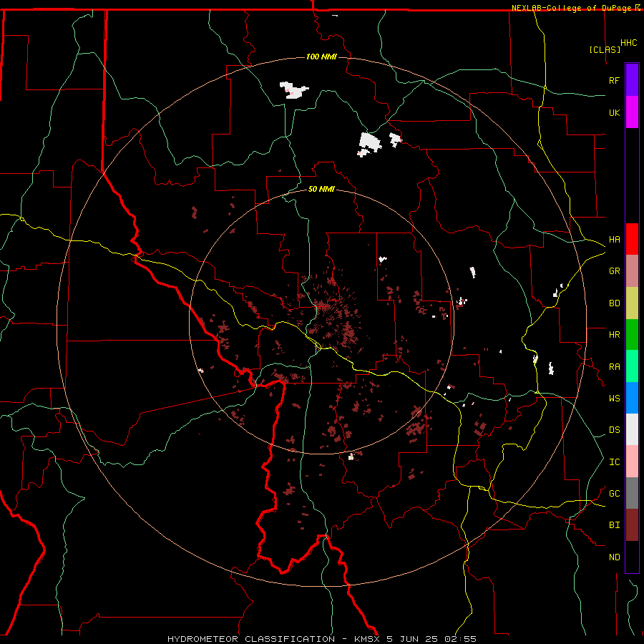Click the GC legend label
This screenshot has height=644, width=644.
[x=614, y=493]
